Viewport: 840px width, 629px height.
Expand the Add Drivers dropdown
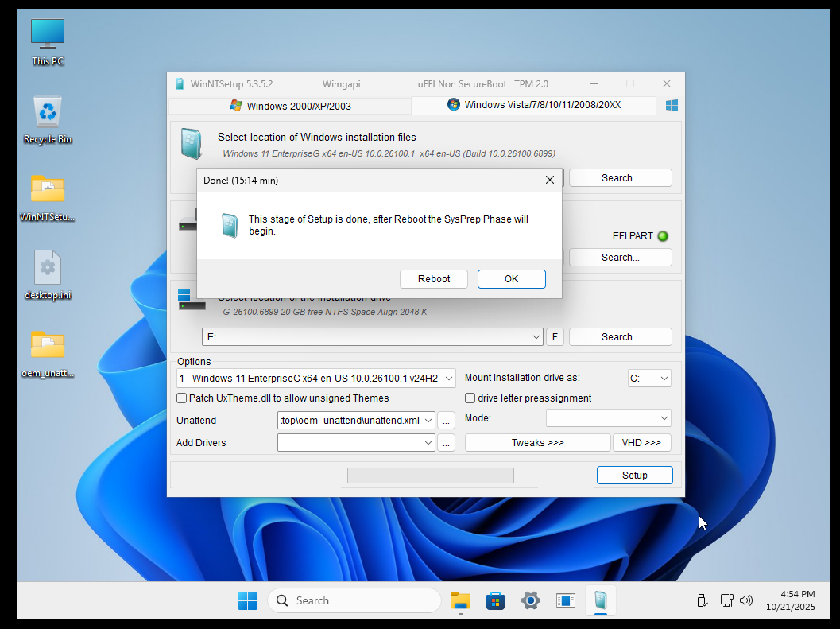tap(428, 442)
